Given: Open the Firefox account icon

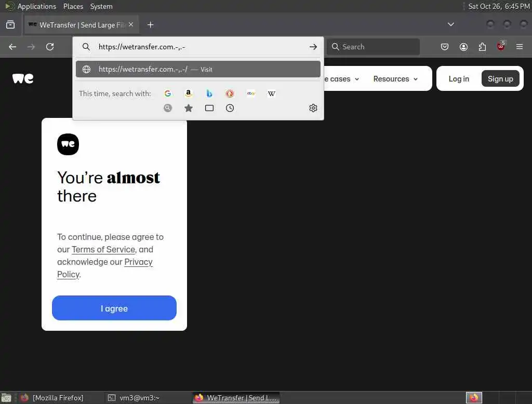Looking at the screenshot, I should [x=463, y=47].
